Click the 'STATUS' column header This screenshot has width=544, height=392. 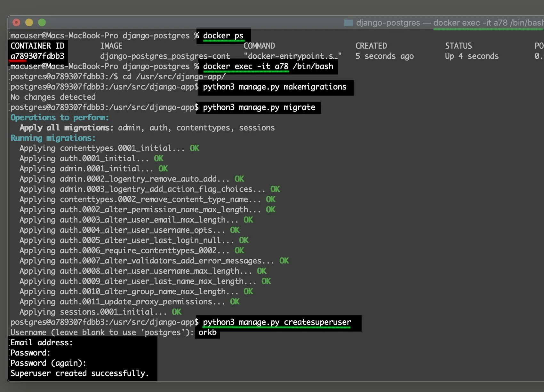(x=459, y=46)
